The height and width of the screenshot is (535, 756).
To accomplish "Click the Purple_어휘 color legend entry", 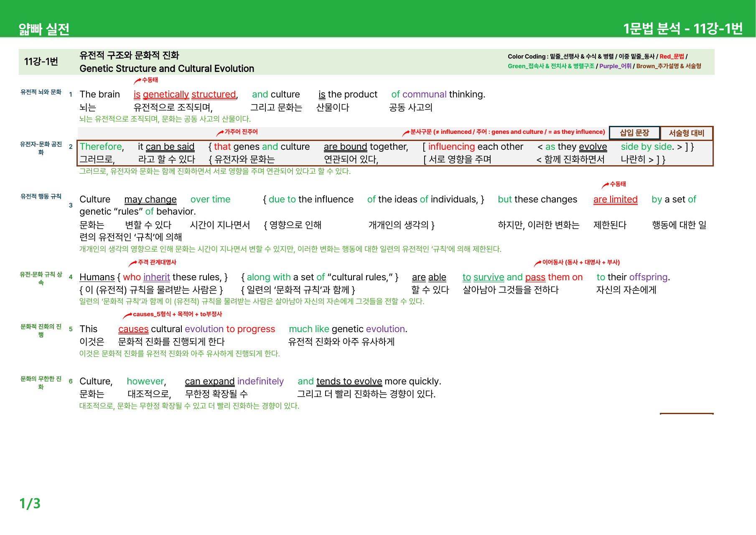I will tap(615, 66).
